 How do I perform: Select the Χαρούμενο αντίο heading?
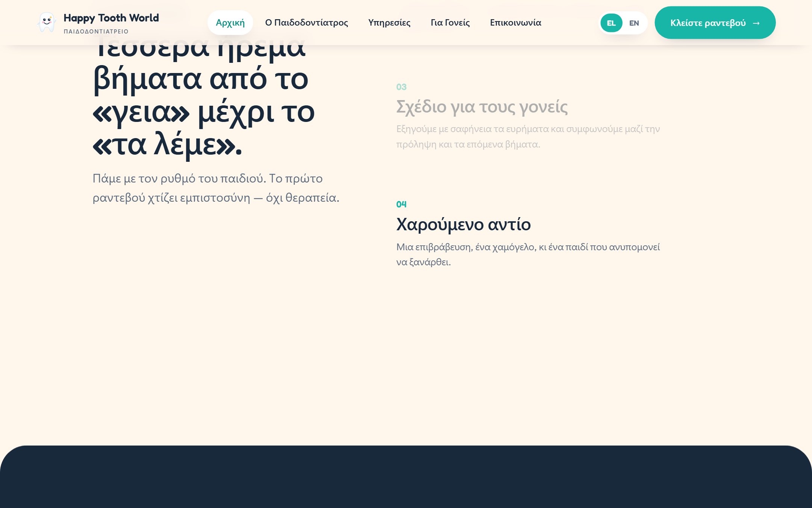tap(464, 224)
